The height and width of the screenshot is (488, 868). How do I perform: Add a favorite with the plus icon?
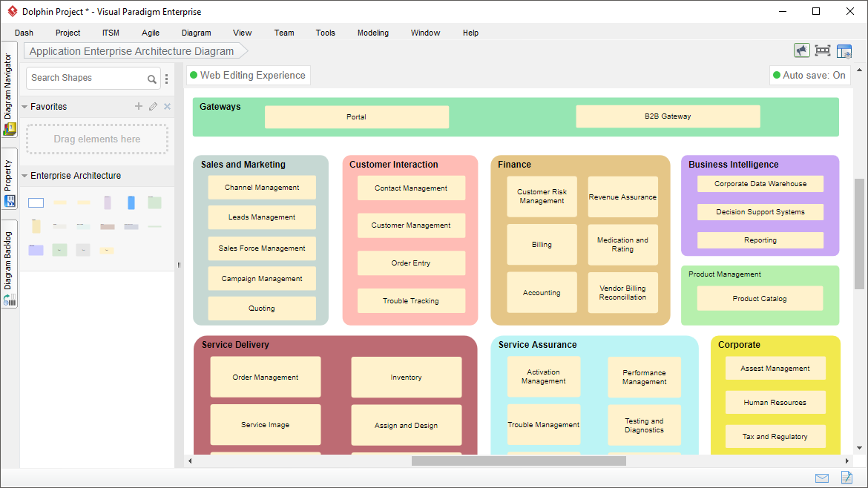(x=139, y=106)
